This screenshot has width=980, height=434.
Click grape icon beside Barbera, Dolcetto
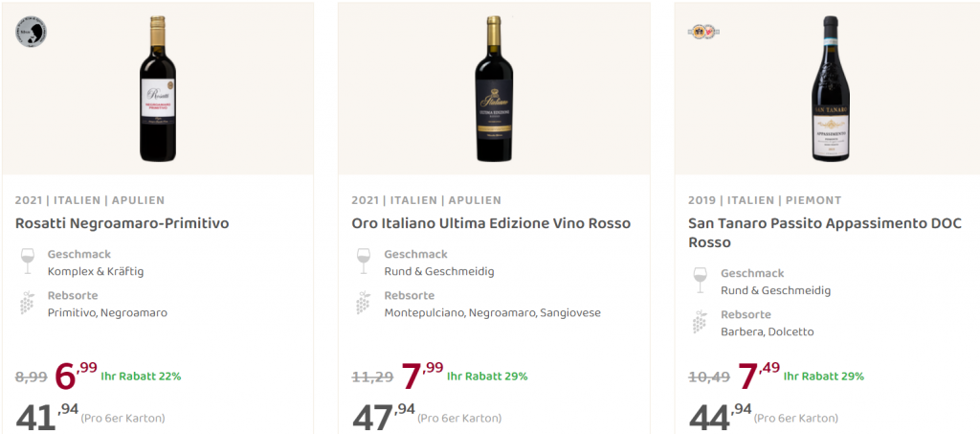[x=700, y=322]
